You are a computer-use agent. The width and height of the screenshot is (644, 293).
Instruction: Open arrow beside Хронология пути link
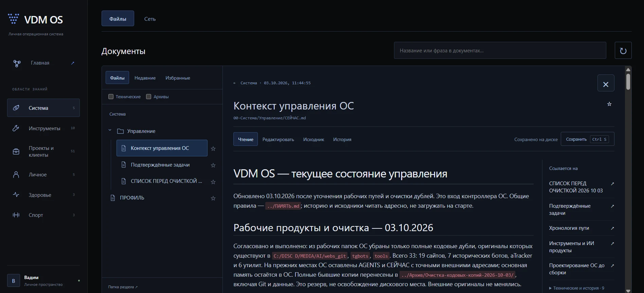coord(612,228)
